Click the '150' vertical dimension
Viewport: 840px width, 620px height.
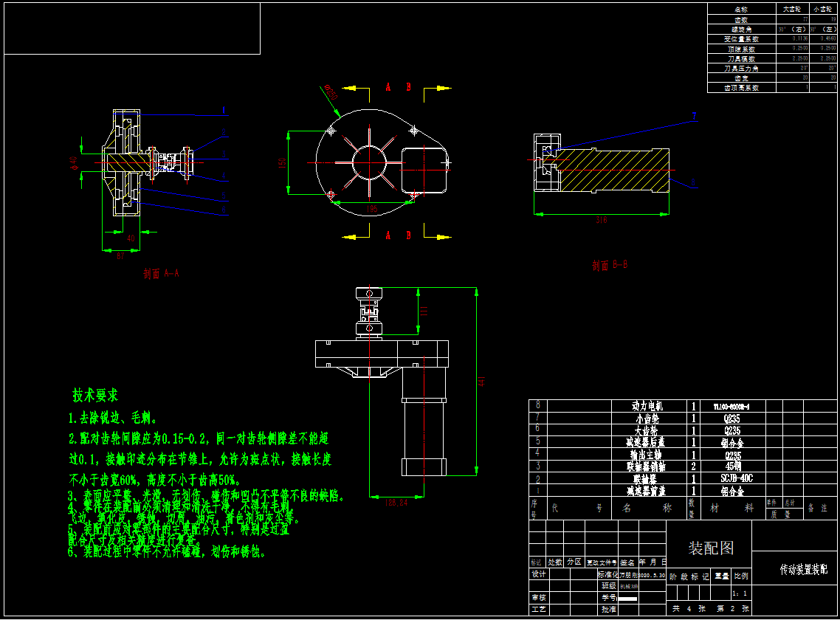coord(282,163)
